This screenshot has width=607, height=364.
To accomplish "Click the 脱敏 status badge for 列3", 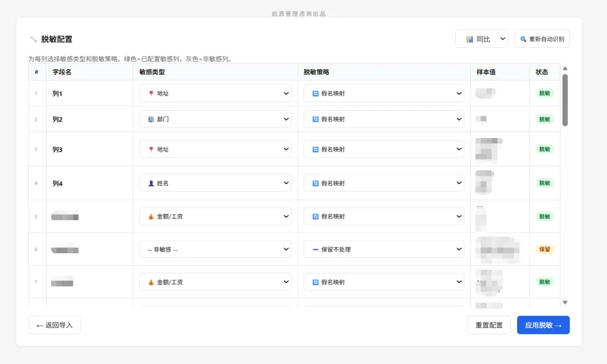I will click(x=545, y=149).
